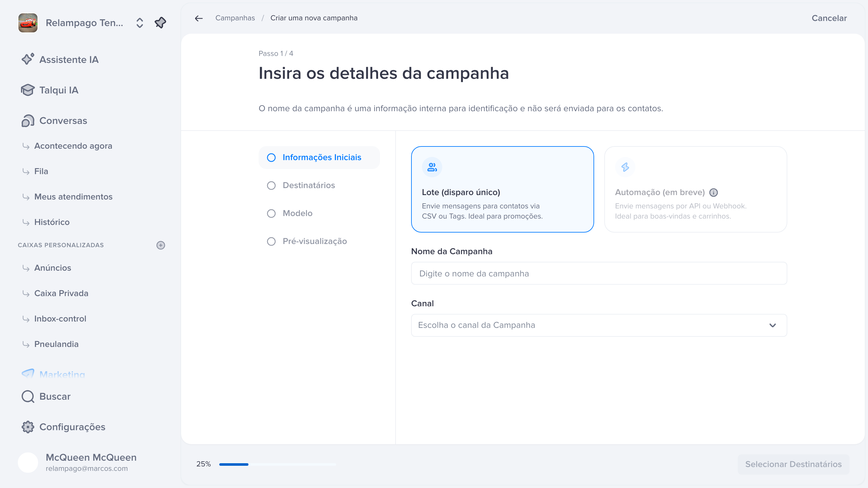Open the Fila queue item

tap(41, 171)
